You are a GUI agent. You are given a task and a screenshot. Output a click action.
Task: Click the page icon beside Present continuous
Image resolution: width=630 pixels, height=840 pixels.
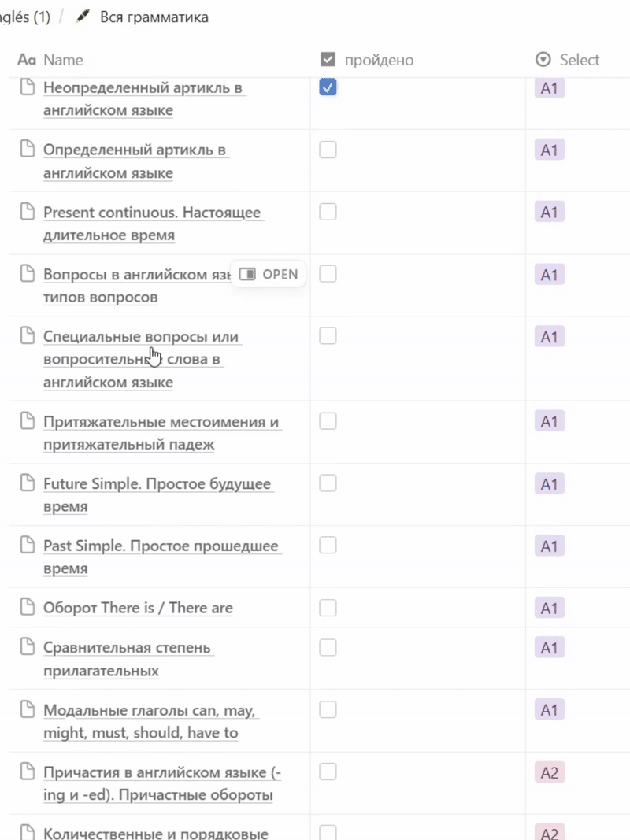(26, 212)
